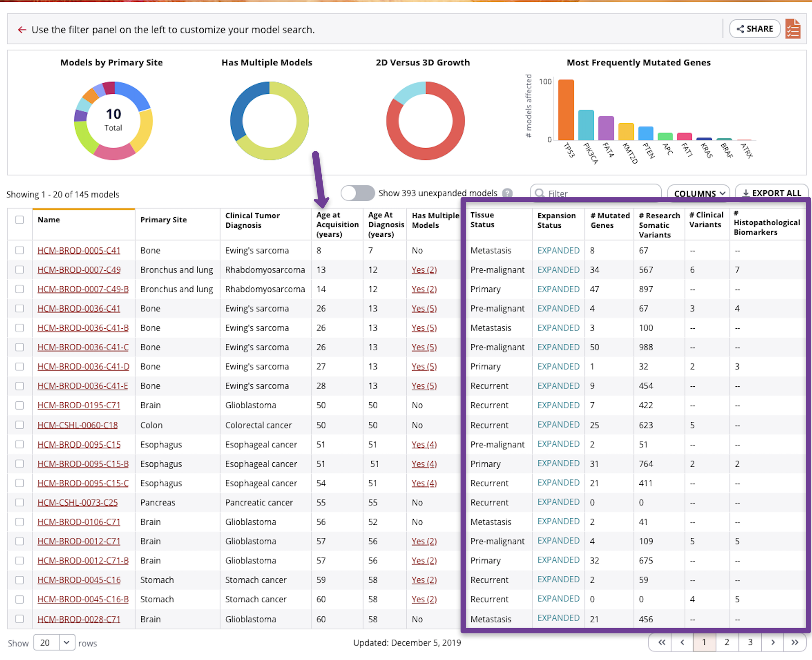812x660 pixels.
Task: Open EXPANDED status link for the Metastasis Ewing's sarcoma row
Action: tap(558, 250)
